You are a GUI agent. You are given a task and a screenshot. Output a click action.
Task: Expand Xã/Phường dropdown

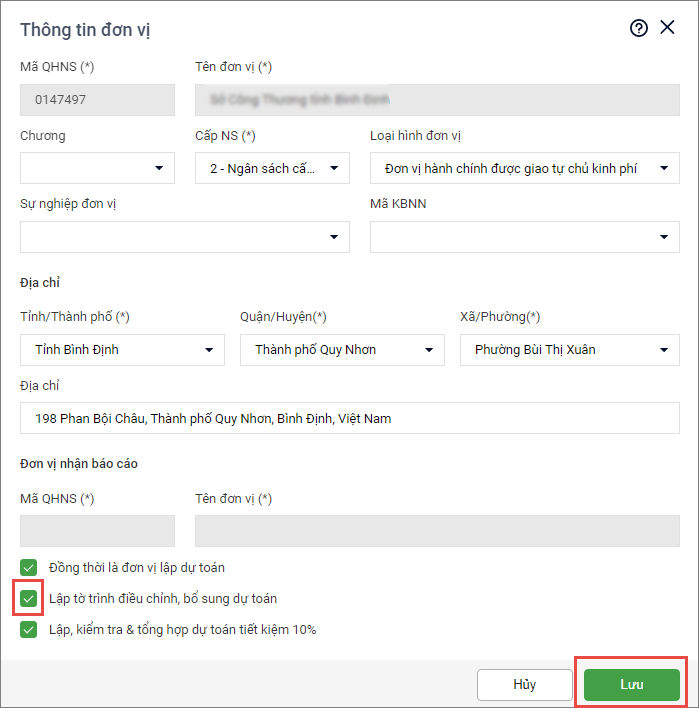pyautogui.click(x=569, y=350)
